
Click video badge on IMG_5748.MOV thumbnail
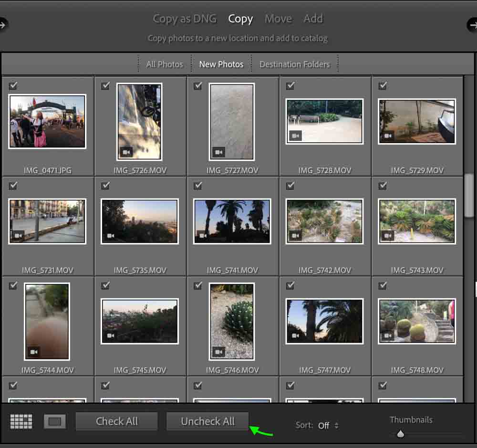(x=388, y=335)
